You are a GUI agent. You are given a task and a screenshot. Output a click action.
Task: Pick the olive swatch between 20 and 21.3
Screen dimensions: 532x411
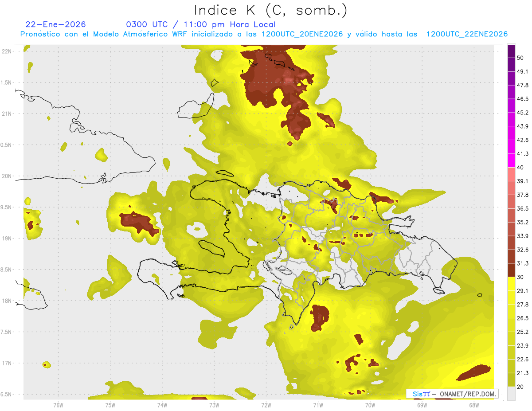point(511,380)
